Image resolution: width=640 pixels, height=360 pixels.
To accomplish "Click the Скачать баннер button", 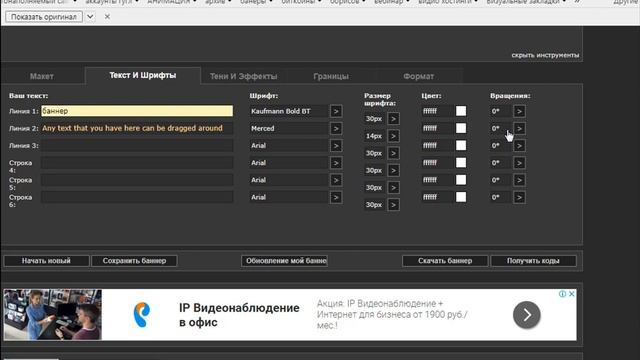I will click(445, 261).
